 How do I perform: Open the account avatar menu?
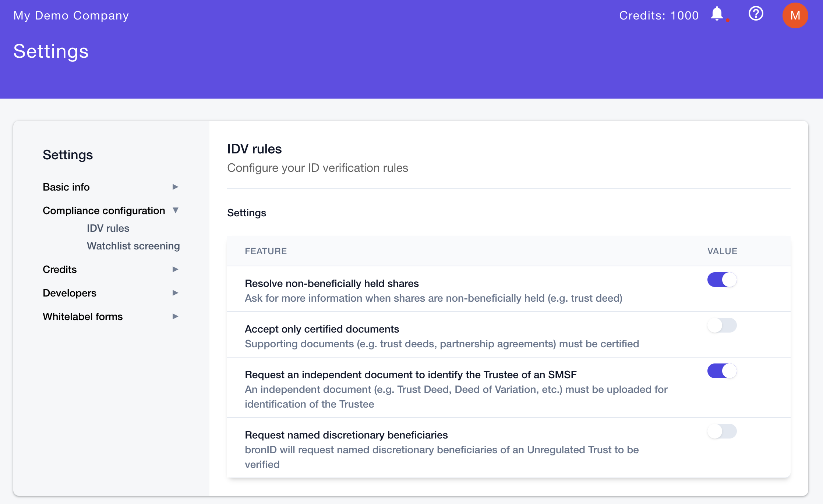pos(795,15)
